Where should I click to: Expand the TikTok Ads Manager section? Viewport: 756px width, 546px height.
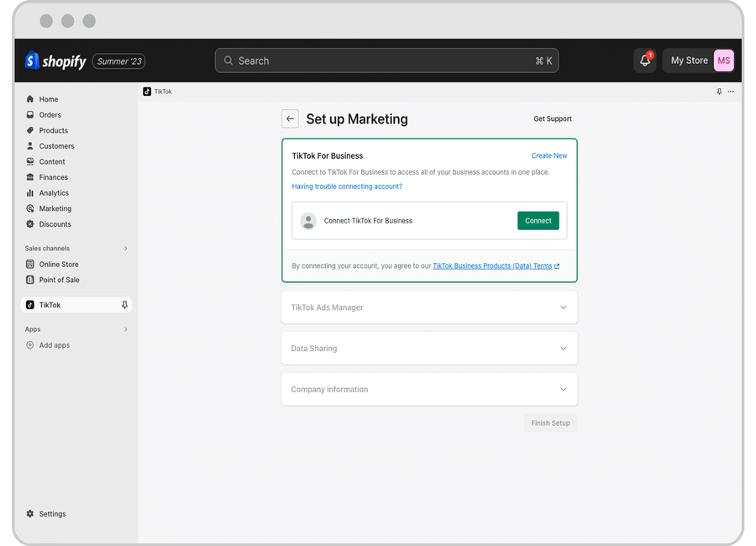pyautogui.click(x=563, y=307)
